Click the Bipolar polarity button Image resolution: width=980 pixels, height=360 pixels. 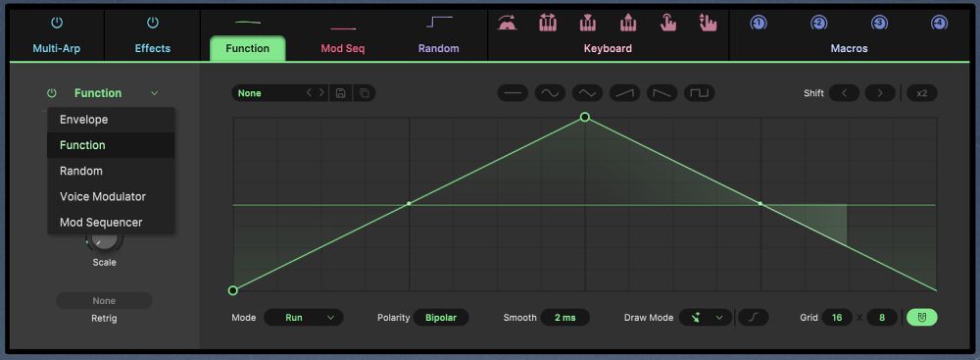pos(441,318)
